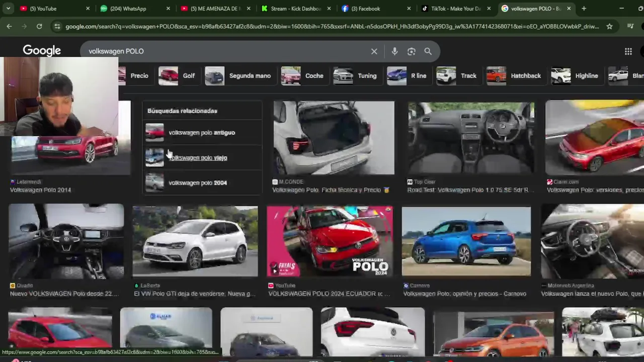This screenshot has height=362, width=644.
Task: Open Google Lens image search icon
Action: 412,51
